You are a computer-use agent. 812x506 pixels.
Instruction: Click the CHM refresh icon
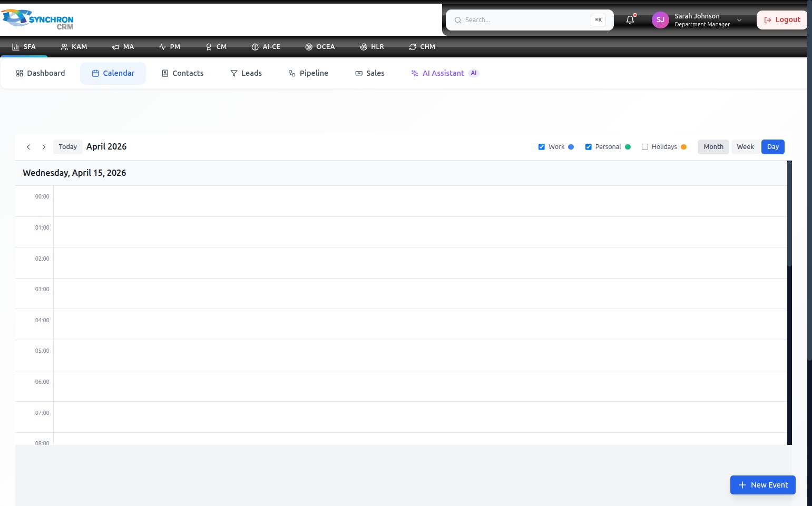[413, 47]
